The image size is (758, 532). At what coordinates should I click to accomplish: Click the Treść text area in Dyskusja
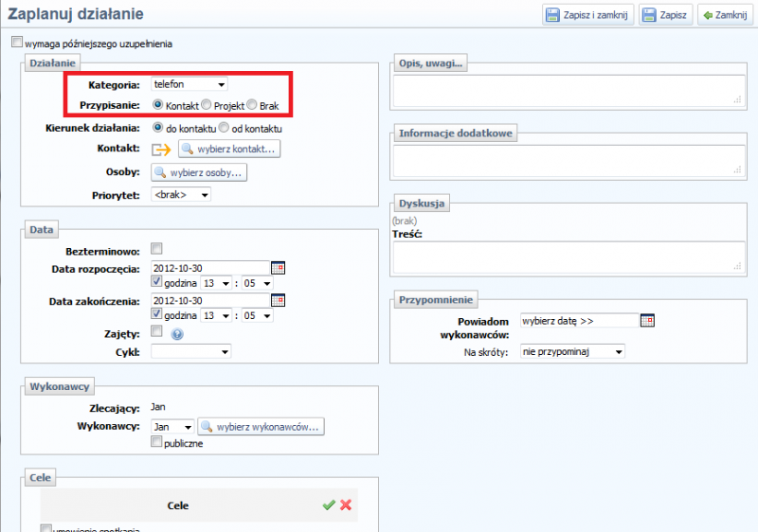tap(568, 257)
